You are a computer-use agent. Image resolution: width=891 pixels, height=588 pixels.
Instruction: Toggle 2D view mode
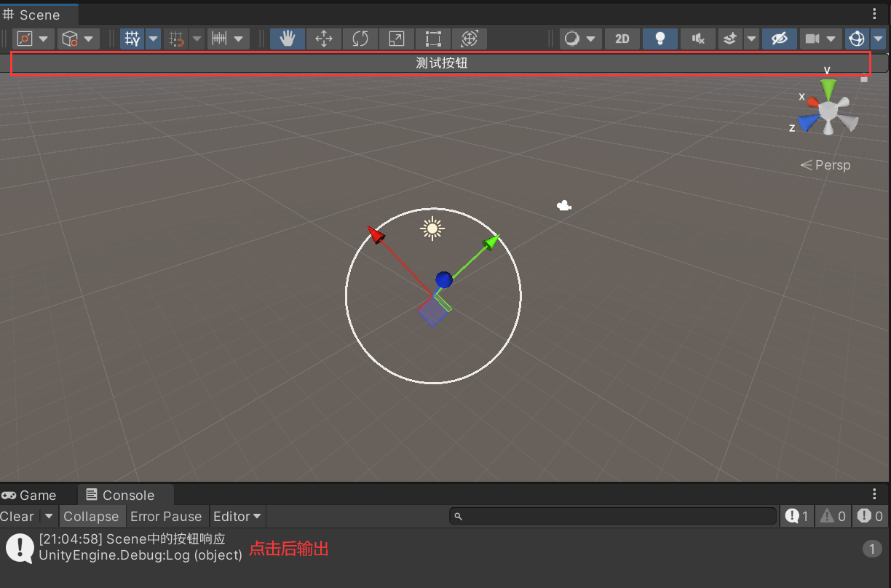tap(622, 39)
